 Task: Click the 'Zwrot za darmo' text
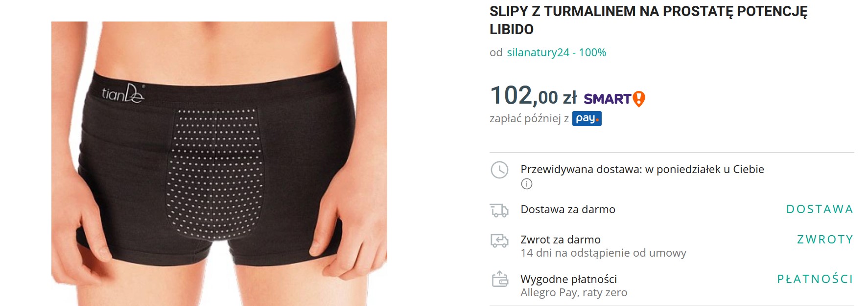coord(561,240)
